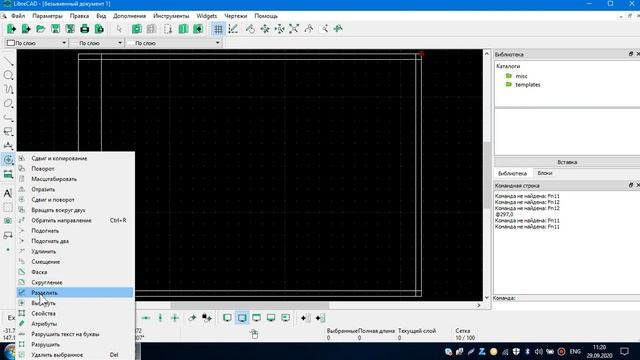Select the Hatch tool in left toolbar
This screenshot has width=640, height=360.
click(x=8, y=207)
